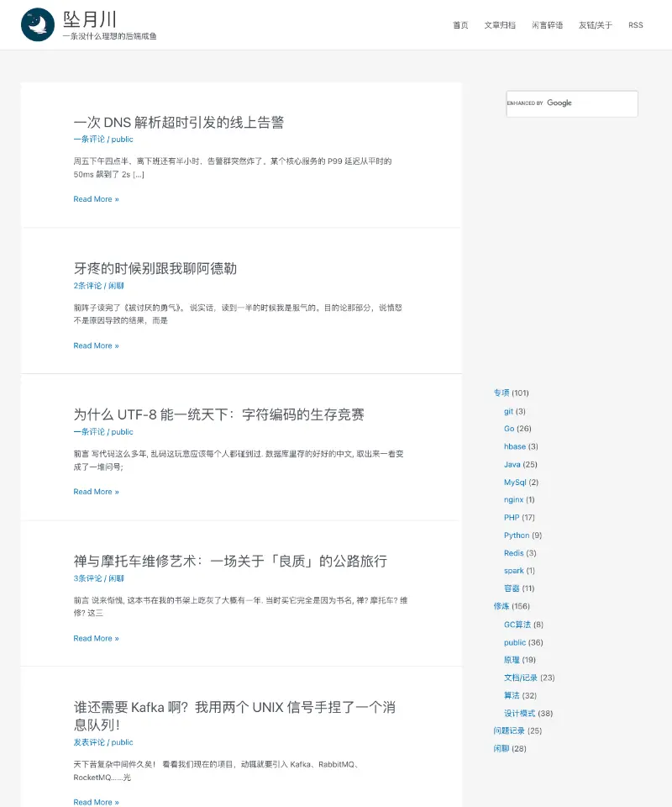Open 容器 category in sidebar
The width and height of the screenshot is (672, 807).
coord(512,588)
